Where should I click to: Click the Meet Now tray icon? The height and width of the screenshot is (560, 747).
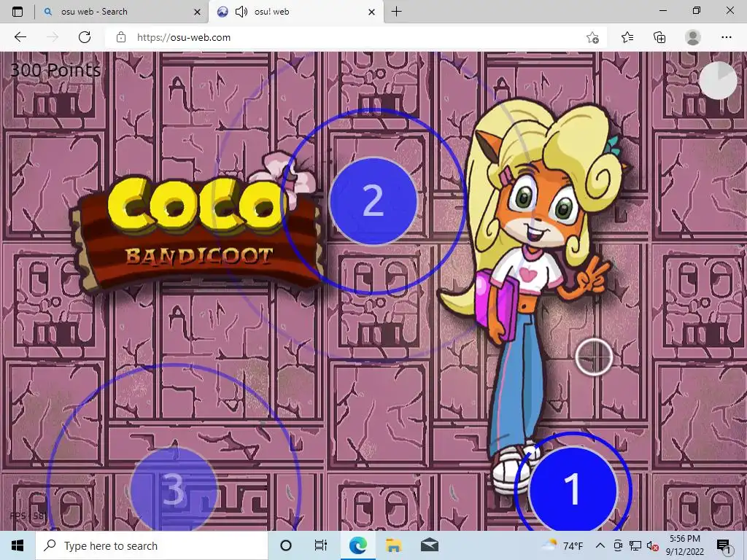point(618,545)
